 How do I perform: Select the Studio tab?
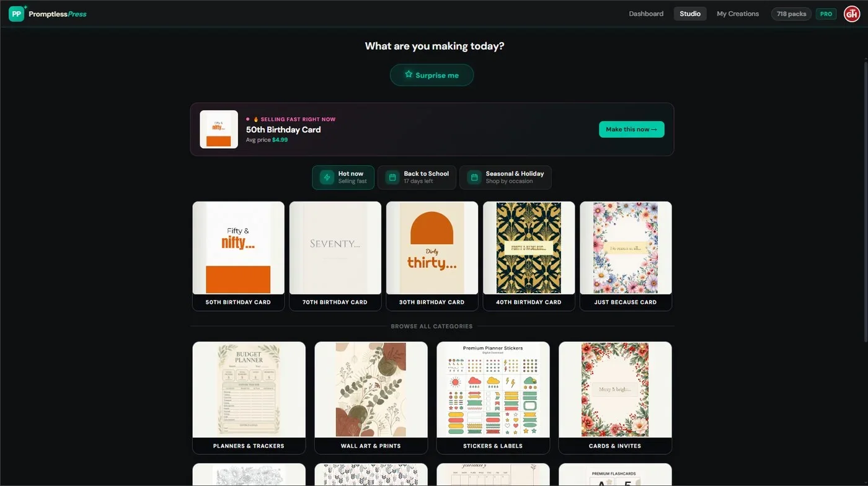pyautogui.click(x=690, y=14)
